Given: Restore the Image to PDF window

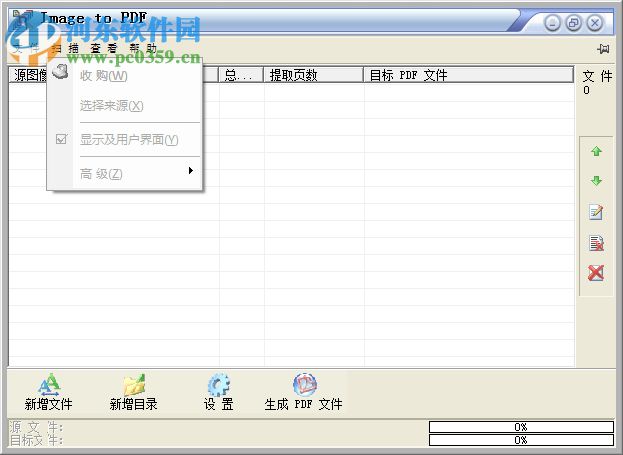Looking at the screenshot, I should click(x=573, y=23).
